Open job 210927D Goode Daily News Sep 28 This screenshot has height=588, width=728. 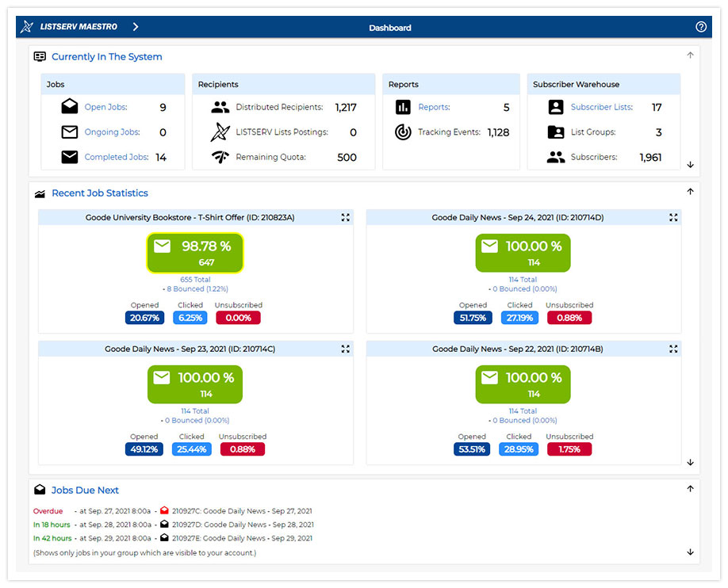coord(243,525)
